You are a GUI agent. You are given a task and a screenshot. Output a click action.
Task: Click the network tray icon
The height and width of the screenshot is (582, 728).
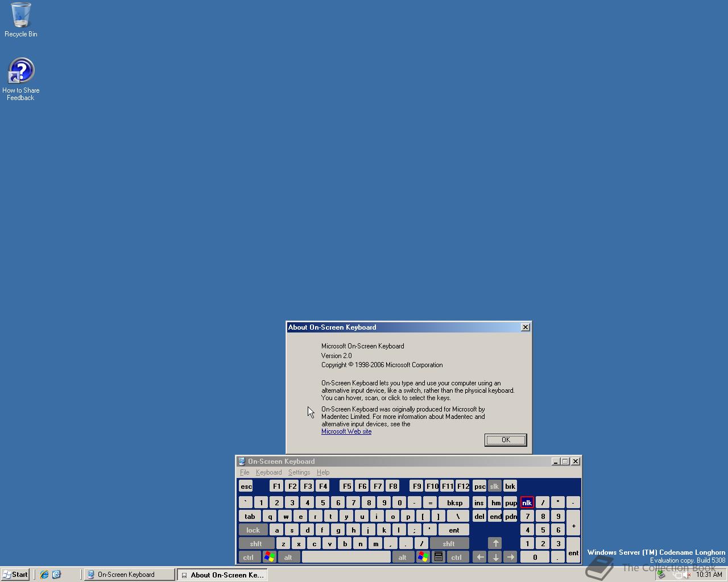click(x=677, y=575)
